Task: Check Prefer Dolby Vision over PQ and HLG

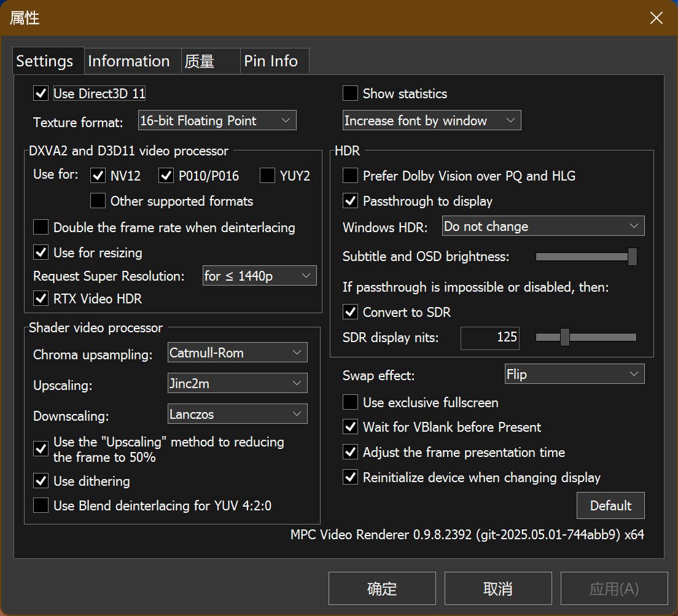Action: (x=350, y=176)
